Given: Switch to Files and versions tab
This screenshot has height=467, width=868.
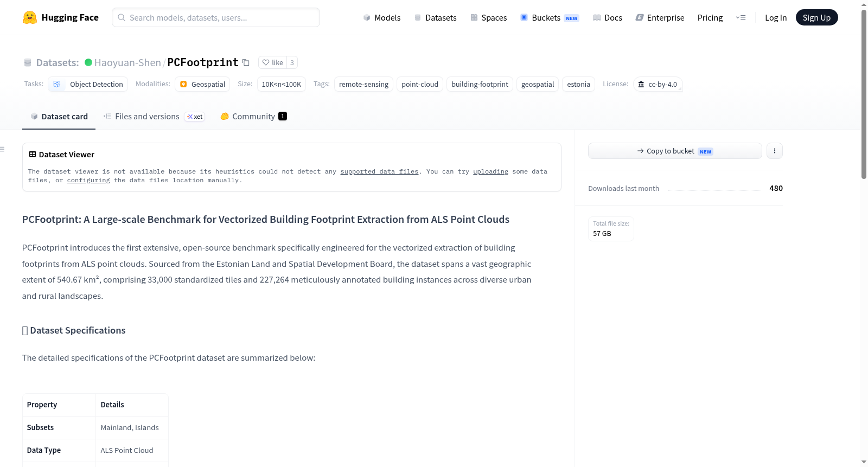Looking at the screenshot, I should pos(154,117).
